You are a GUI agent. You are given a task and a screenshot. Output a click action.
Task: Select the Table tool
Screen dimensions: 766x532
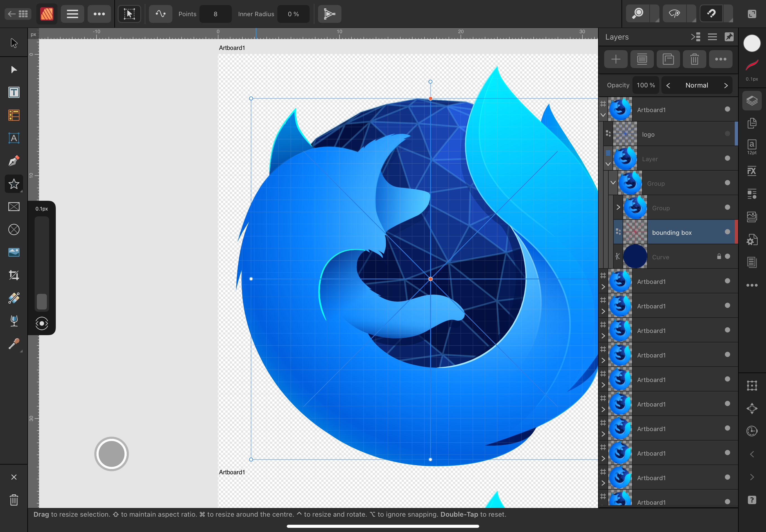pyautogui.click(x=14, y=115)
